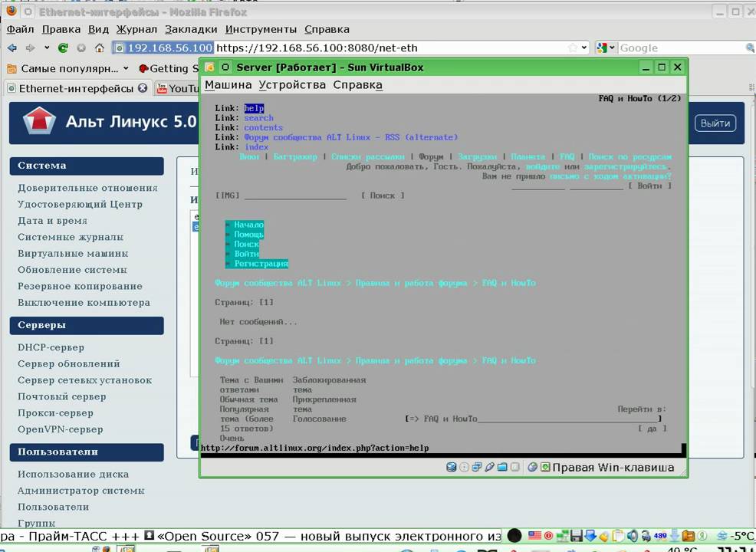Open OpenVPN-сервер link
756x552 pixels.
click(61, 429)
